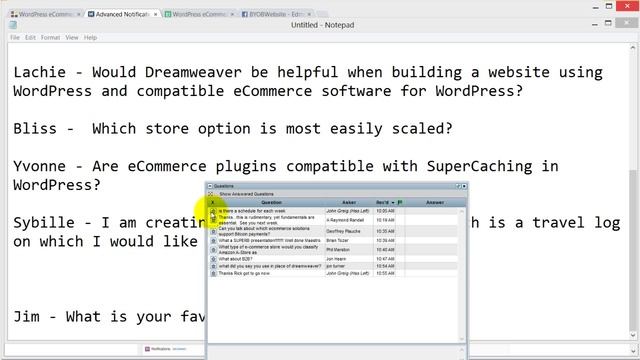Switch to the BYOBWebsite Facebook tab
640x360 pixels.
(276, 14)
